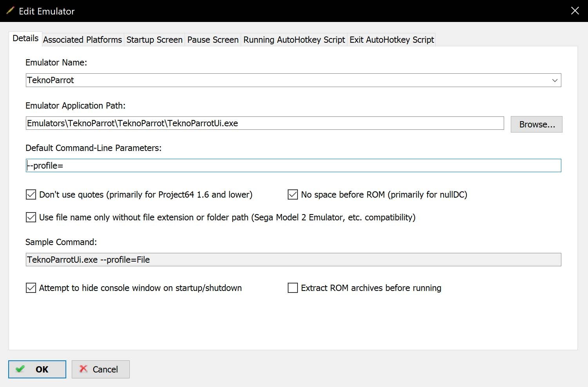The image size is (588, 387).
Task: Open the Startup Screen tab
Action: click(154, 40)
